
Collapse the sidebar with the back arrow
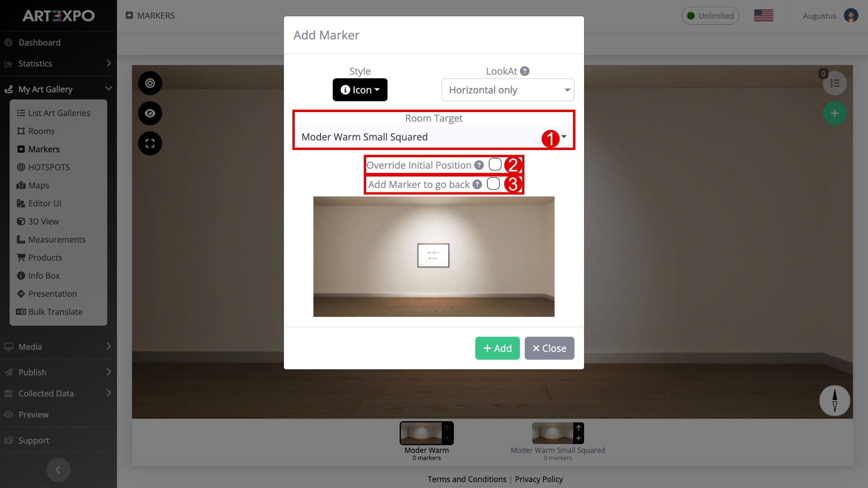tap(58, 470)
